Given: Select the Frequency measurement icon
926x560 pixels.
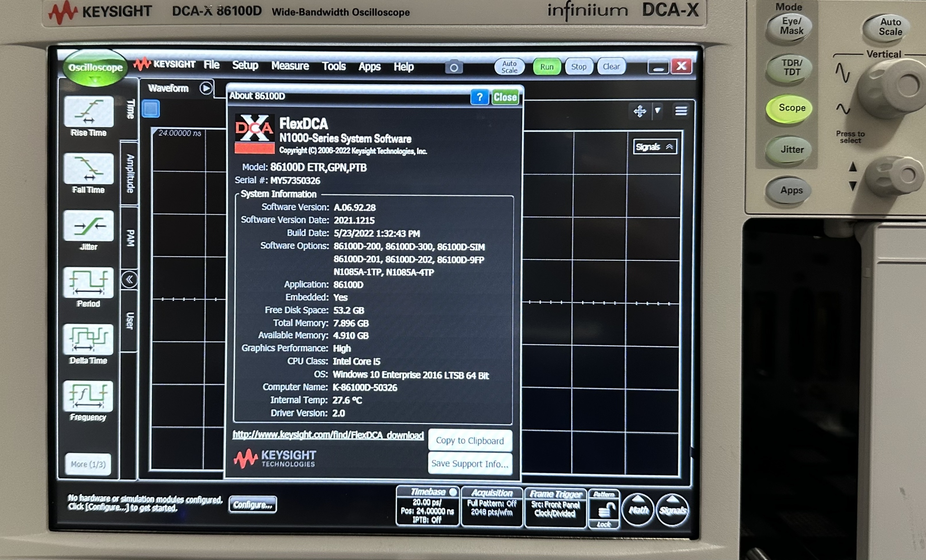Looking at the screenshot, I should 89,396.
